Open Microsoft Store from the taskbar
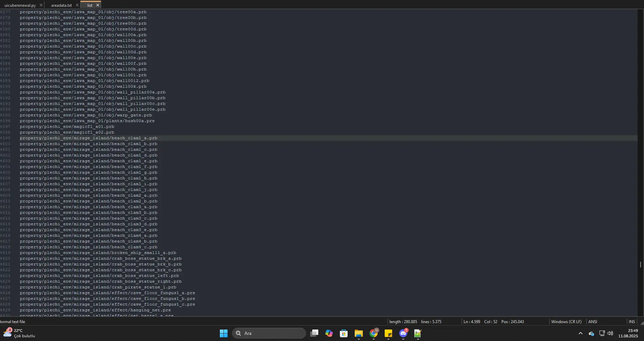Image resolution: width=644 pixels, height=341 pixels. (x=344, y=333)
